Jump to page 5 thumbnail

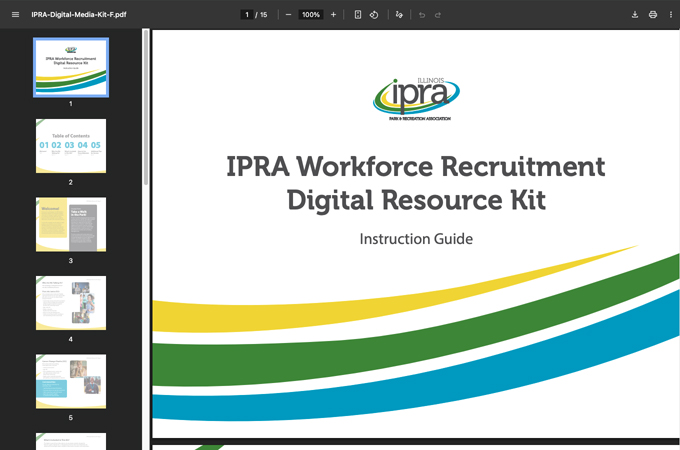(x=71, y=381)
